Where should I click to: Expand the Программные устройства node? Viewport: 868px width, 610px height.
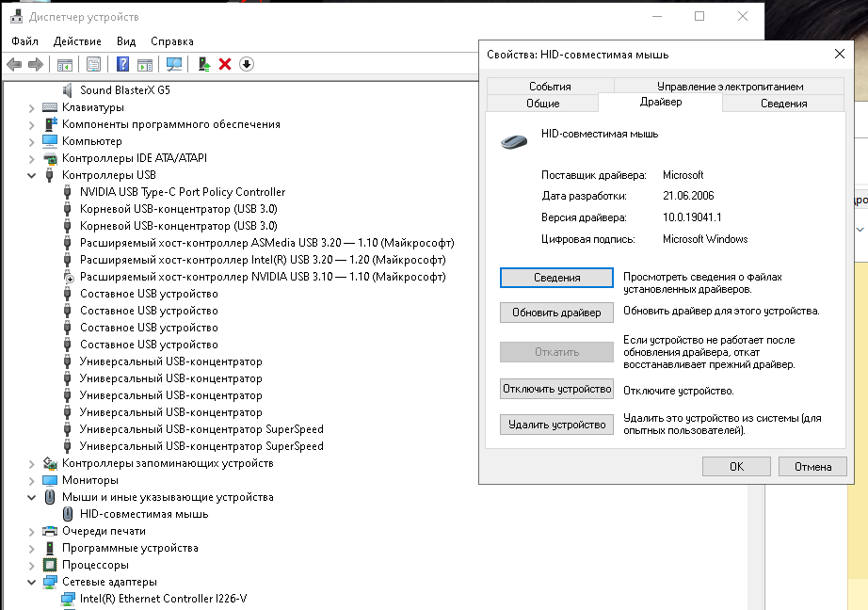(x=32, y=549)
